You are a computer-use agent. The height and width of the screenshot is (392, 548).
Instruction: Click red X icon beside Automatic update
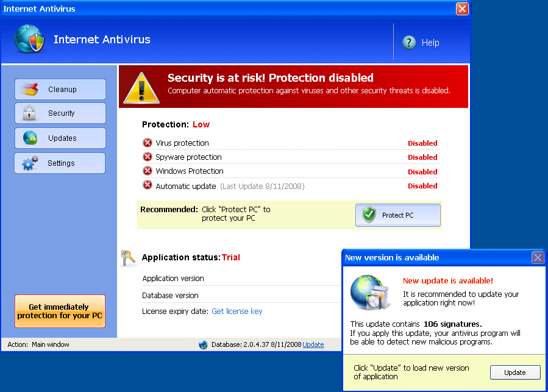coord(148,185)
